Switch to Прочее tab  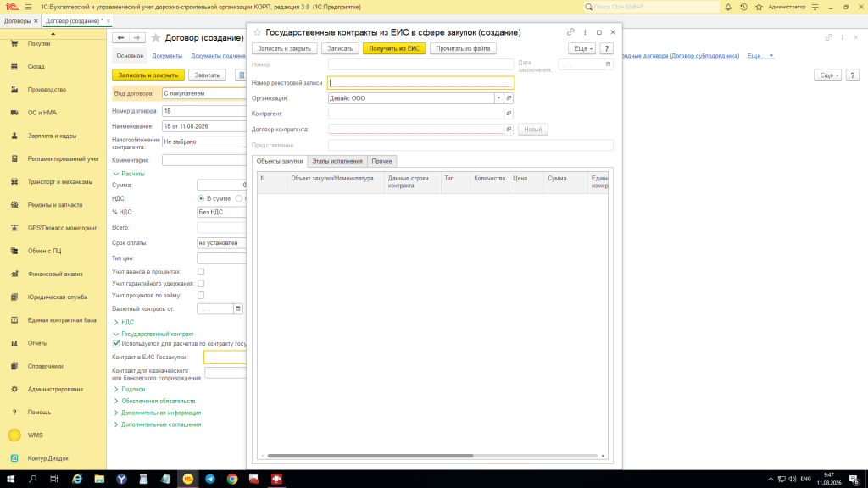[382, 161]
